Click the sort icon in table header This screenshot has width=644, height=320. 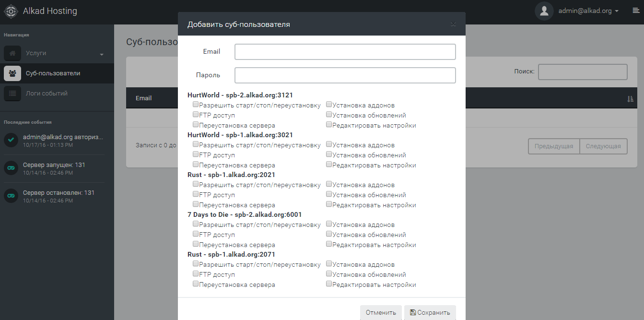coord(630,98)
